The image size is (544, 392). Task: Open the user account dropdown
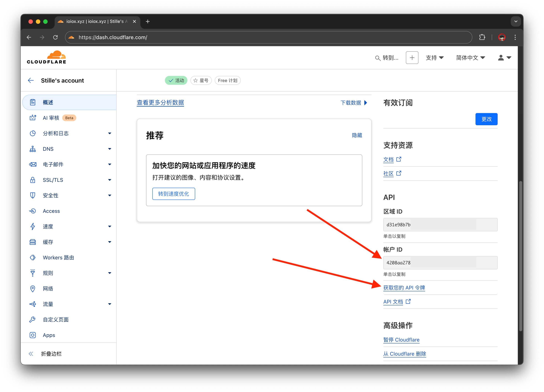[504, 58]
